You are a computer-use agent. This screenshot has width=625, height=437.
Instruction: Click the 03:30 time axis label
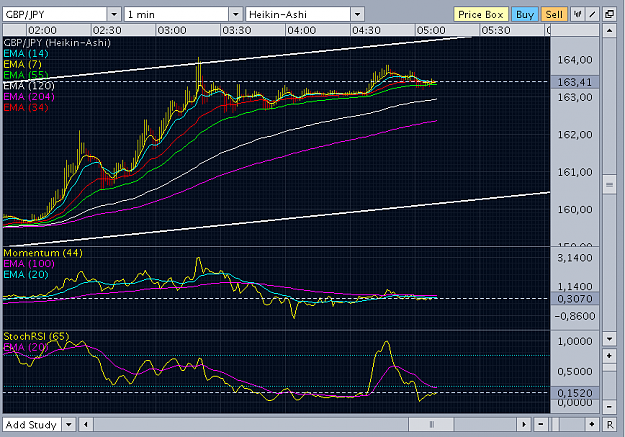(237, 30)
